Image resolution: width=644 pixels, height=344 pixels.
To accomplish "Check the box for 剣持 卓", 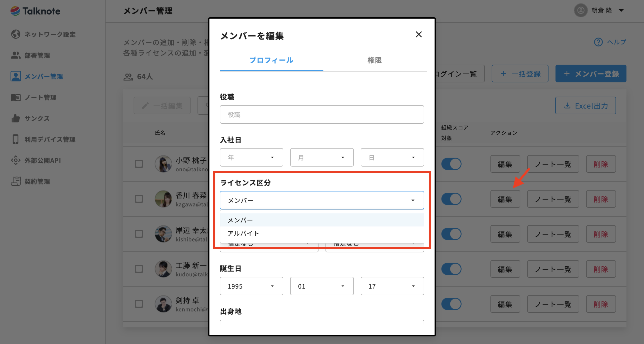I will (x=139, y=304).
